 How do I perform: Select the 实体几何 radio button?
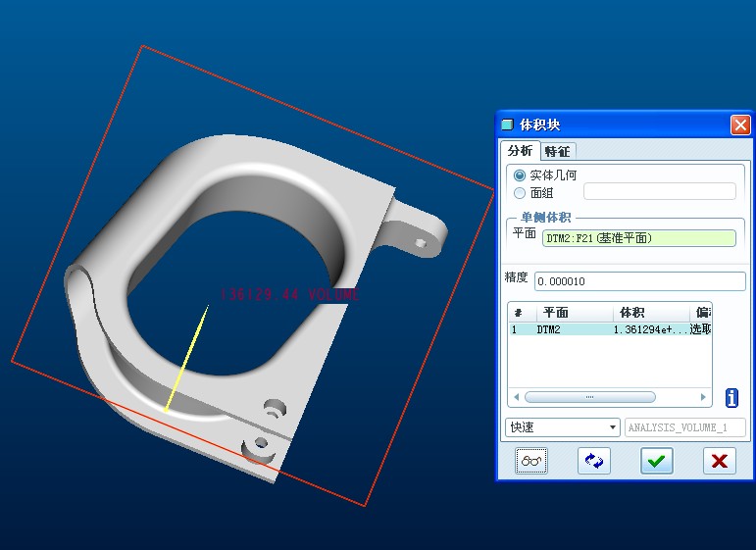(520, 175)
